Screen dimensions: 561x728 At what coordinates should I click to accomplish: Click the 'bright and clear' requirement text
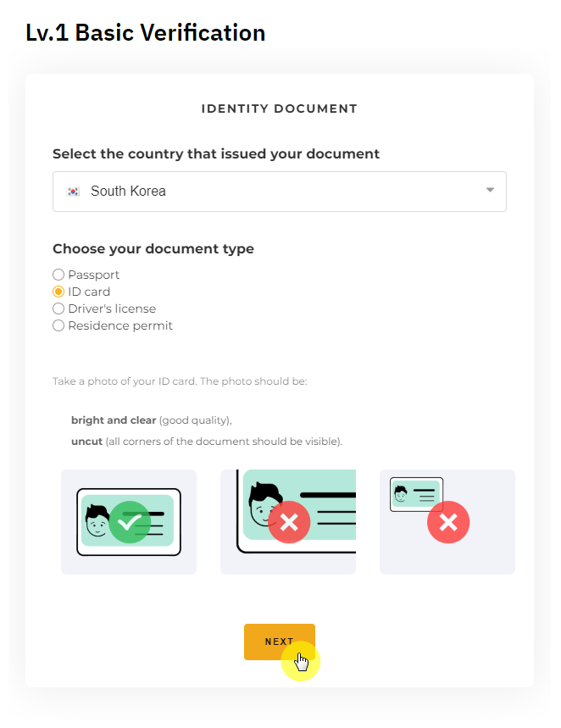point(114,420)
